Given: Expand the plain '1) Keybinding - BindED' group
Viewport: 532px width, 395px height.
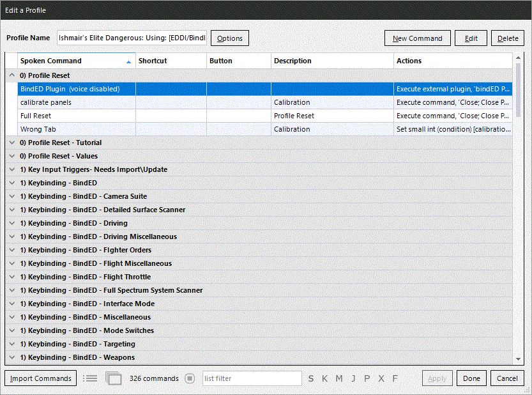Looking at the screenshot, I should coord(12,183).
